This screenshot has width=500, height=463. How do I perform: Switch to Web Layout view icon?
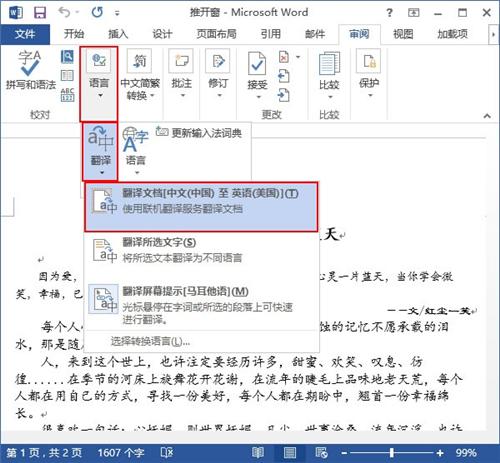(x=321, y=453)
